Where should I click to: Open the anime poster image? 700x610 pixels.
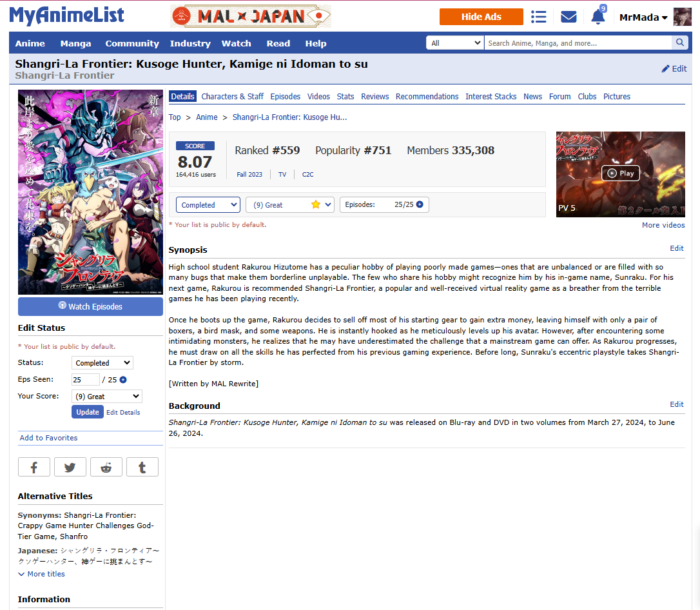pos(90,192)
